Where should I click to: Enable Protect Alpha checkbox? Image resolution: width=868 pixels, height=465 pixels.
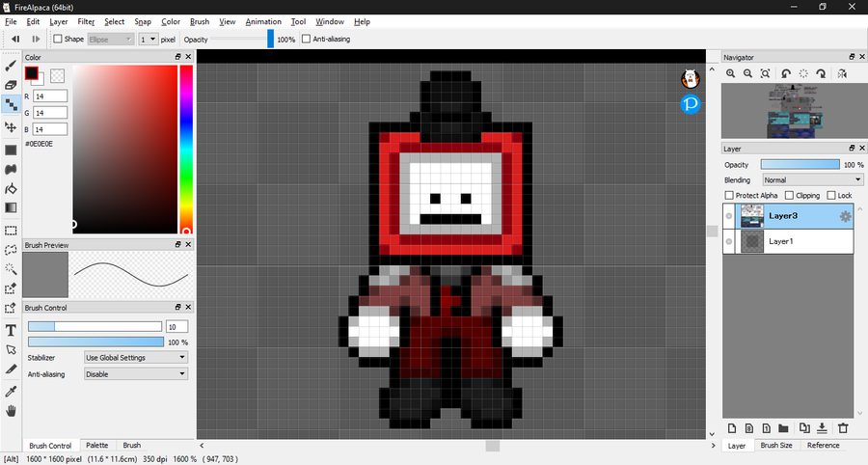[x=729, y=196]
